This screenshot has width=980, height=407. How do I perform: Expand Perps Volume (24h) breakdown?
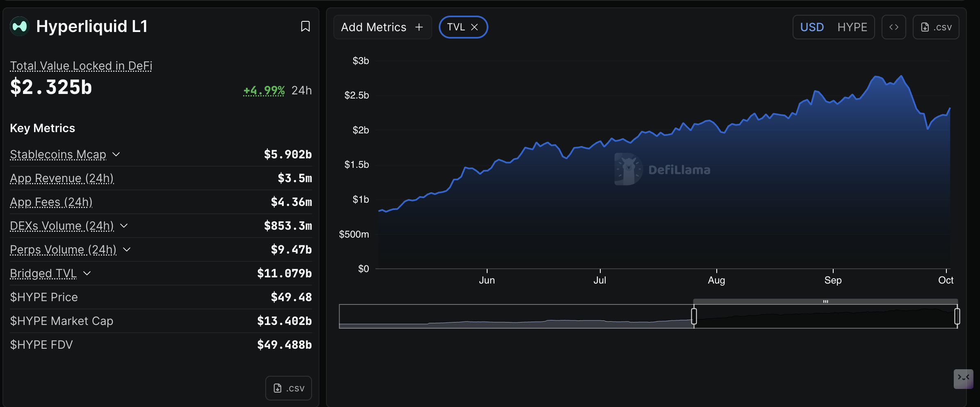click(x=127, y=249)
